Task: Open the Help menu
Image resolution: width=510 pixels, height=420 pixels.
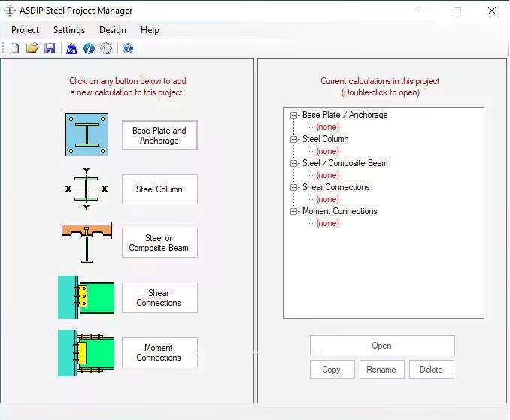Action: [150, 30]
